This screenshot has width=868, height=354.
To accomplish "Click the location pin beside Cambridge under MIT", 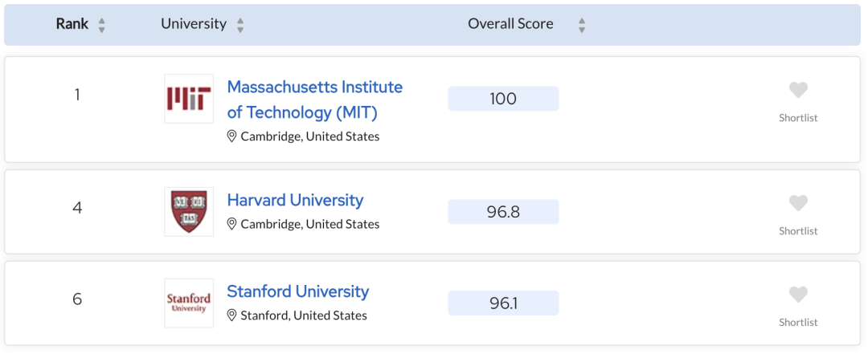I will tap(232, 136).
